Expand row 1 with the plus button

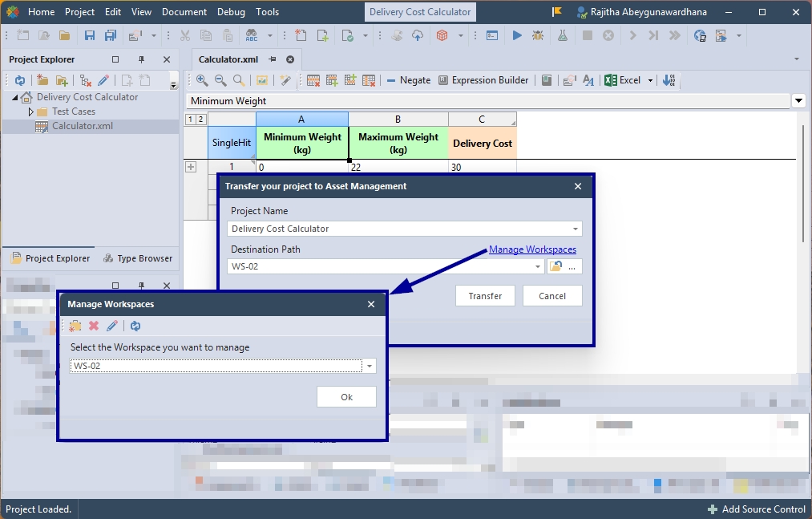tap(191, 167)
